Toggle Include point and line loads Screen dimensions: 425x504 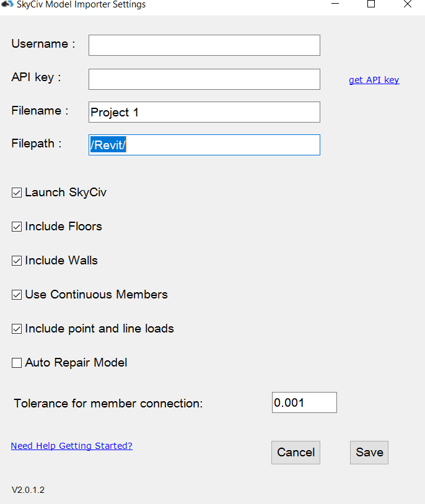17,329
